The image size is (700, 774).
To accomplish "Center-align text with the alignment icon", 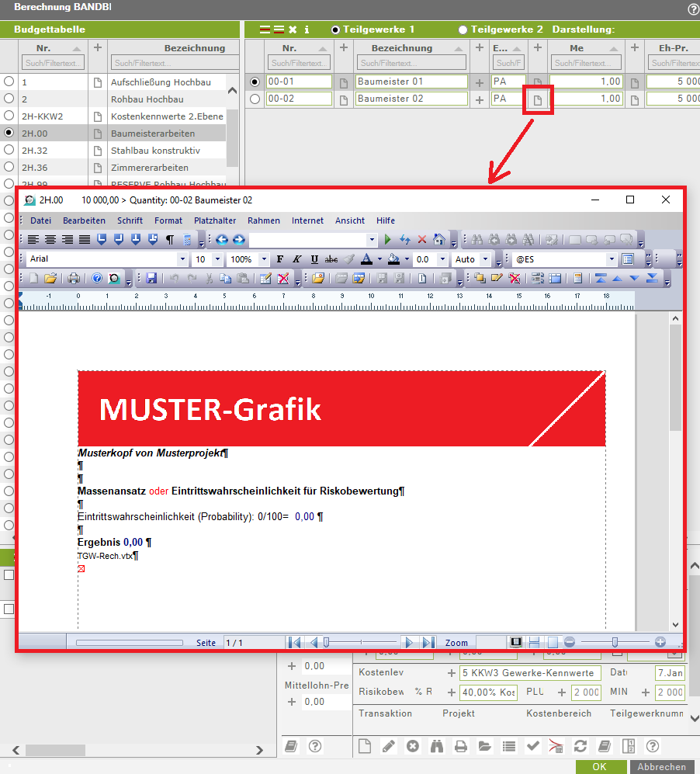I will 50,240.
